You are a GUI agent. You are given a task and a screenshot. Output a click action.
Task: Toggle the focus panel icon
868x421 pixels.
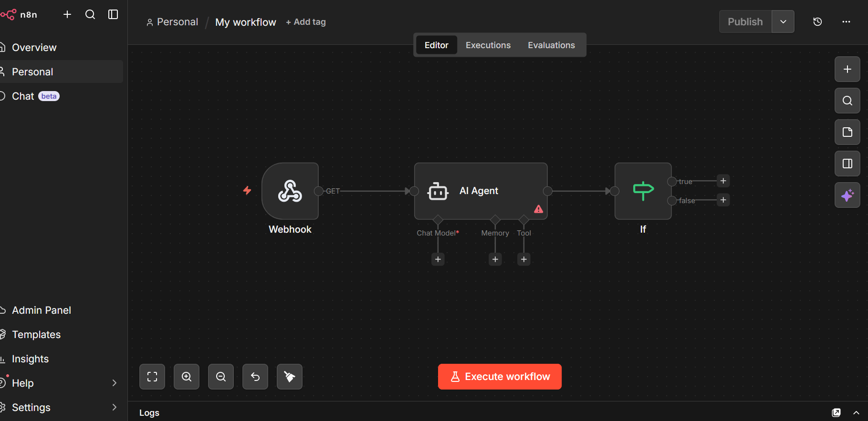tap(847, 164)
